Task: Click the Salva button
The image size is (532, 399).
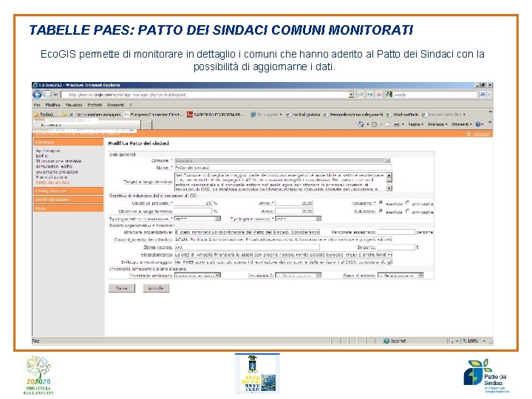Action: (121, 288)
